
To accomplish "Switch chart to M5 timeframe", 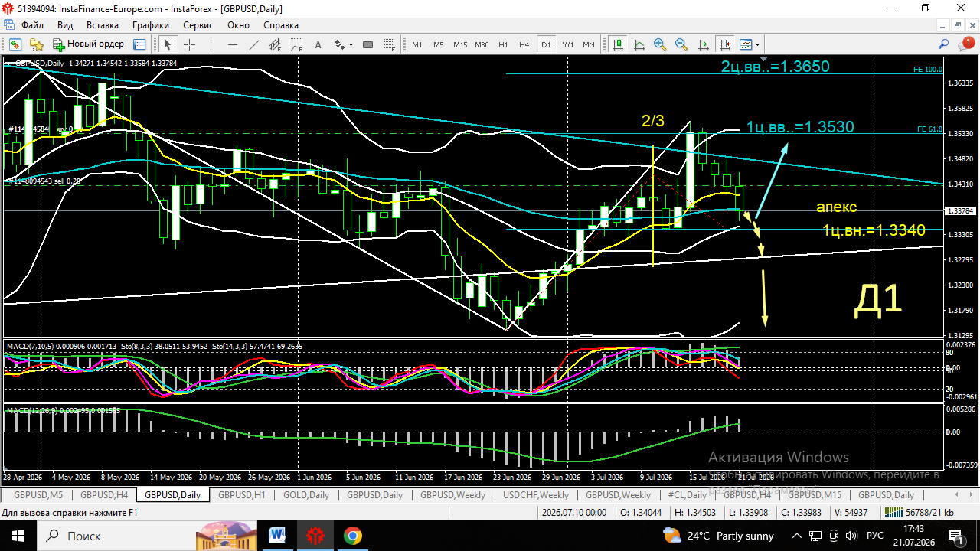I will pos(439,44).
